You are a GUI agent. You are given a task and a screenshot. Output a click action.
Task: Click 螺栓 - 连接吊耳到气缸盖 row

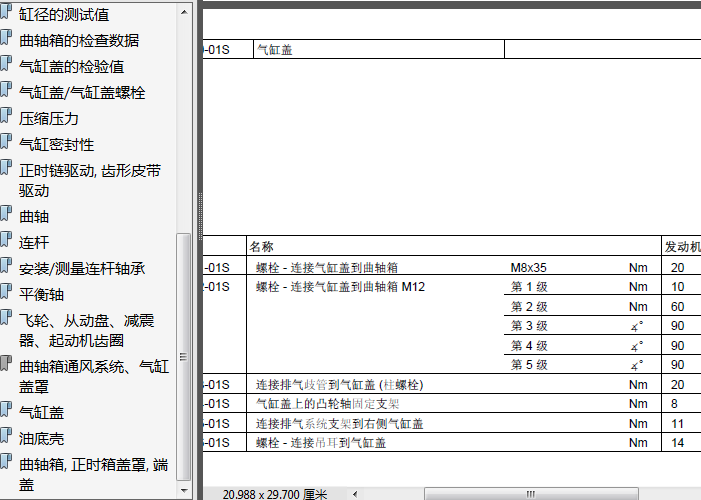click(x=321, y=443)
